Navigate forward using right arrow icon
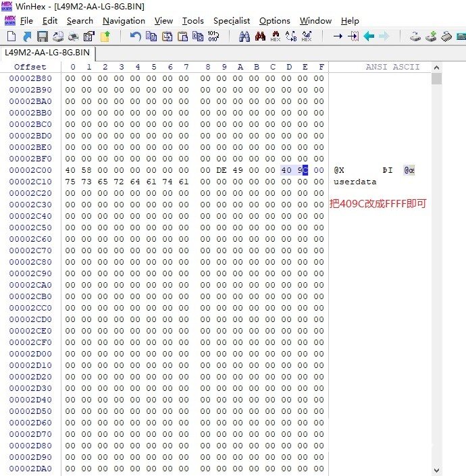This screenshot has height=476, width=466. pyautogui.click(x=384, y=36)
